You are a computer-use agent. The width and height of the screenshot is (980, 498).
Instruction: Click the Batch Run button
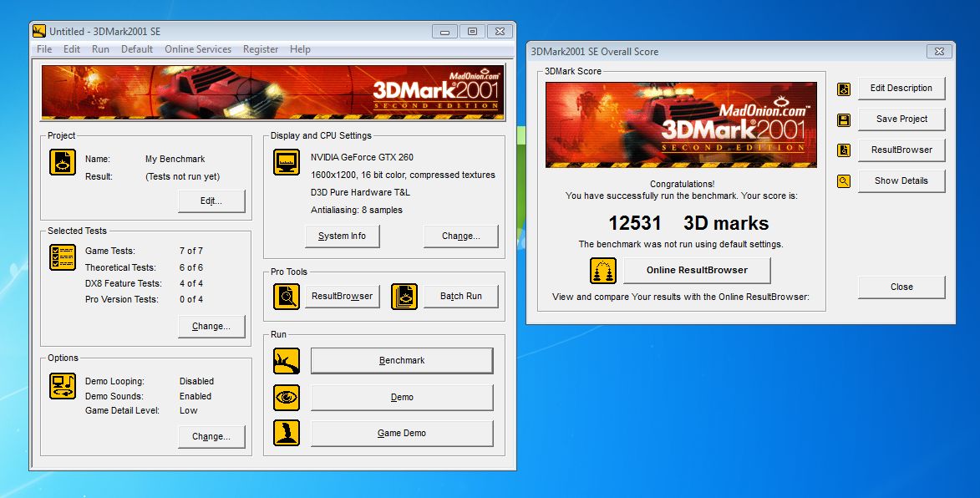pyautogui.click(x=461, y=296)
